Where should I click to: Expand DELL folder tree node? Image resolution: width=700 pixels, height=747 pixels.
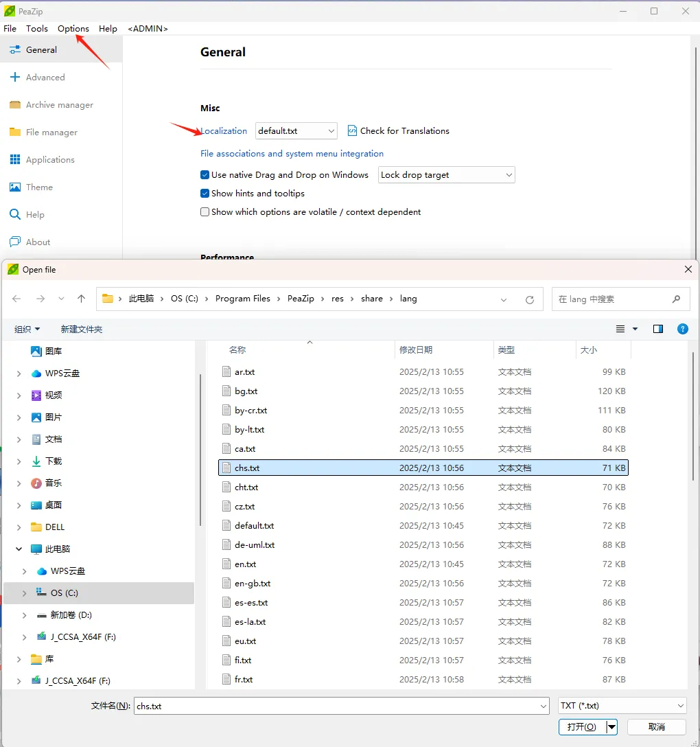(19, 527)
